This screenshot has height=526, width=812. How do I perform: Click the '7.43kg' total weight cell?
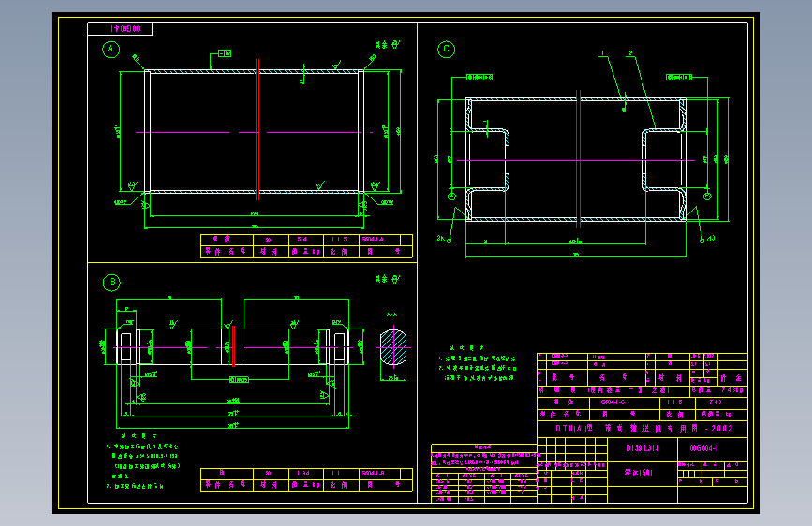click(718, 390)
